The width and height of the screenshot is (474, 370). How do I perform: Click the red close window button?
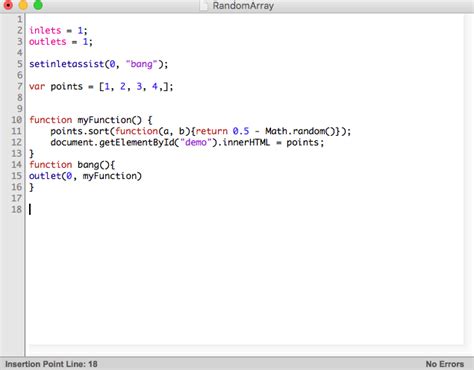pos(8,5)
